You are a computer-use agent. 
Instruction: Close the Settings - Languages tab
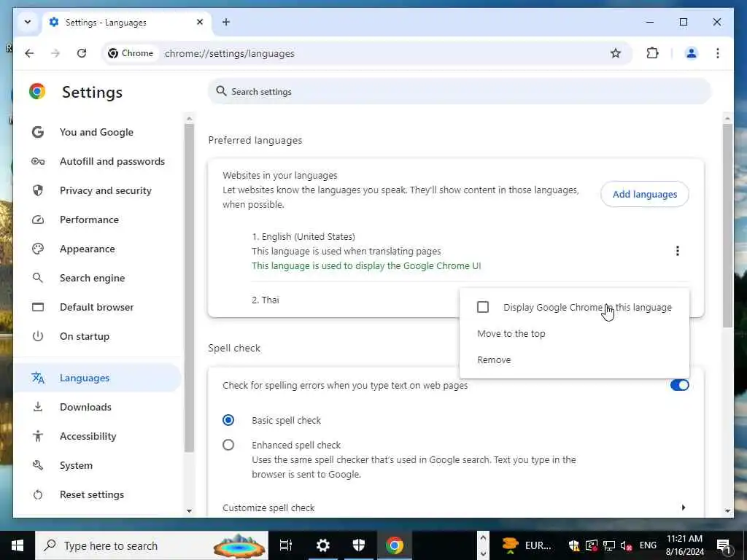tap(200, 22)
